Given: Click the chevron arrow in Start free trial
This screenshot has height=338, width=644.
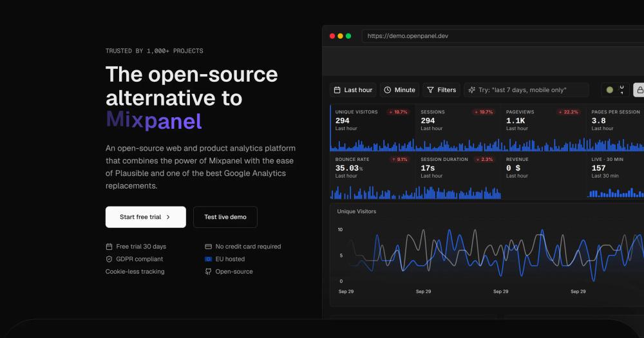Looking at the screenshot, I should (x=168, y=217).
